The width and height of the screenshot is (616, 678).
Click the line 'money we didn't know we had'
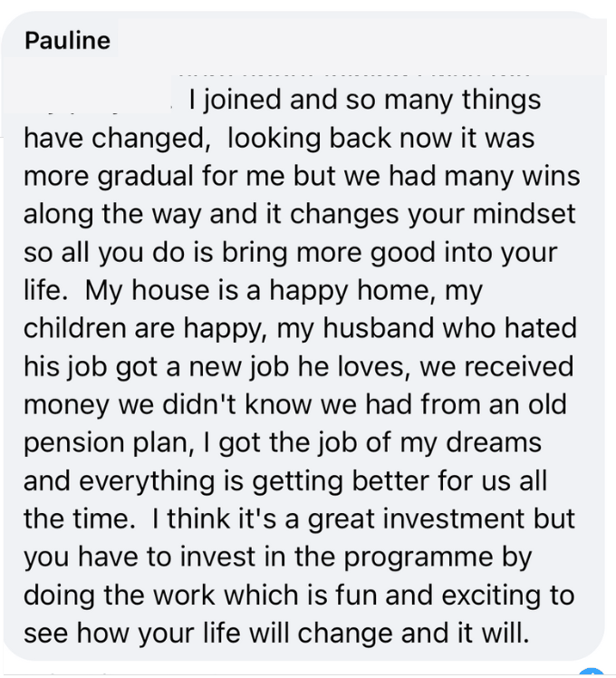coord(295,405)
